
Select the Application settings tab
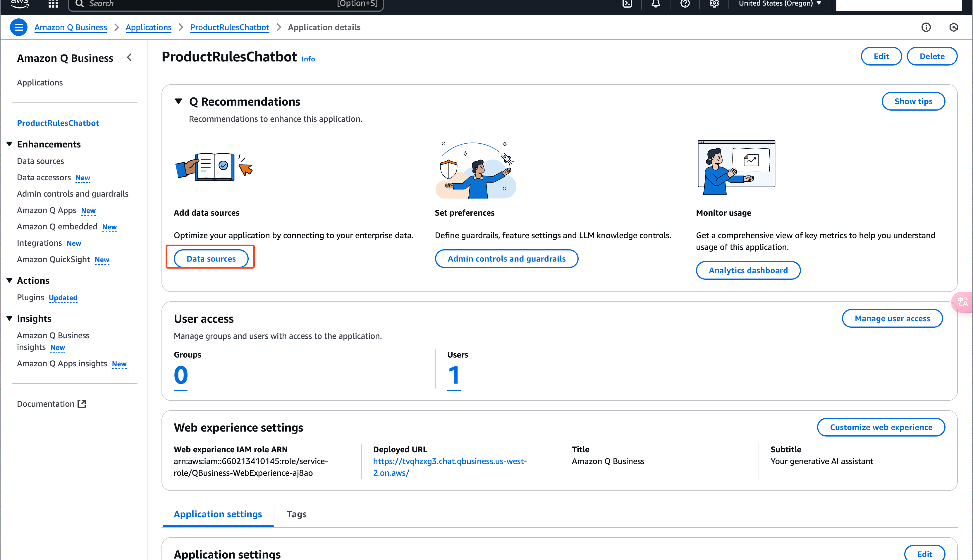pos(218,514)
